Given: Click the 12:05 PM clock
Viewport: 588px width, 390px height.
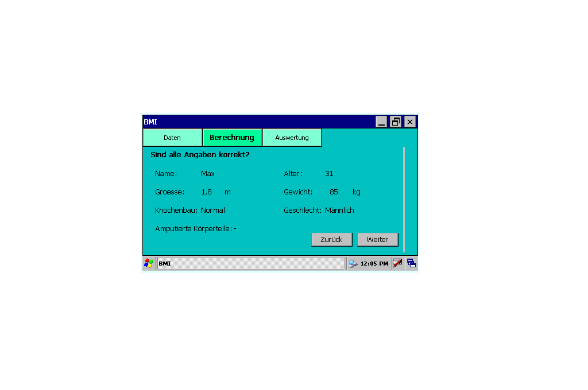Looking at the screenshot, I should pos(374,264).
